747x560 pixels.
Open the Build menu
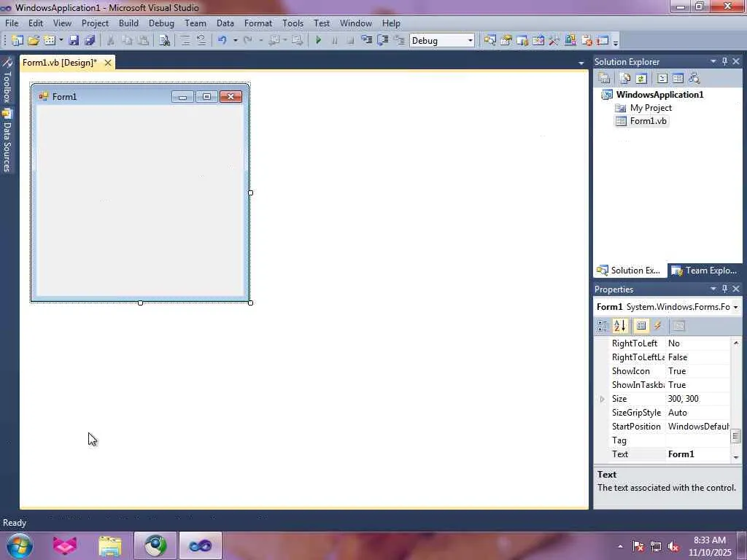(x=128, y=23)
